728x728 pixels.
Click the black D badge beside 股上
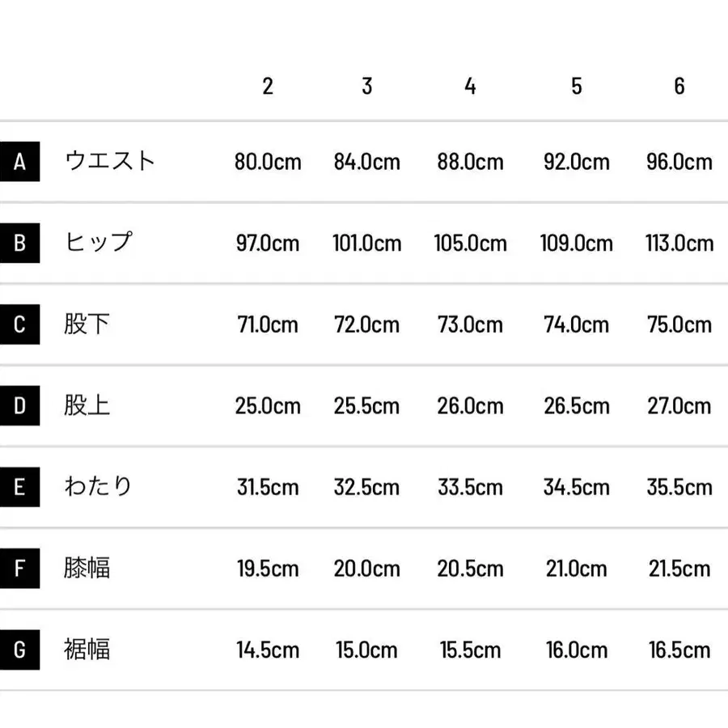click(x=19, y=405)
